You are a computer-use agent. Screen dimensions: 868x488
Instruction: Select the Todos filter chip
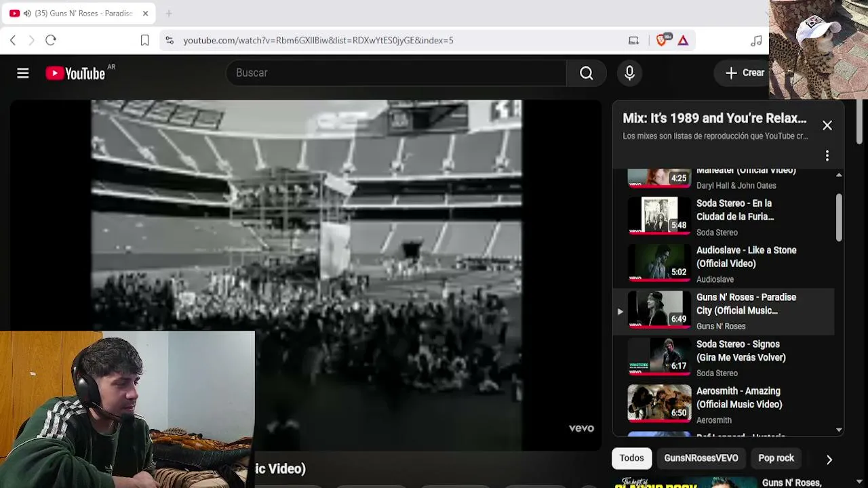tap(631, 458)
